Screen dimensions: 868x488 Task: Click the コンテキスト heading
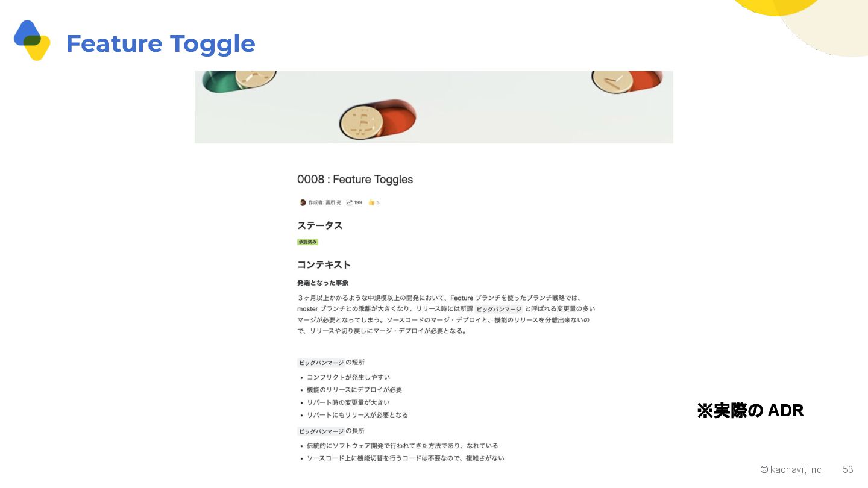click(x=324, y=265)
